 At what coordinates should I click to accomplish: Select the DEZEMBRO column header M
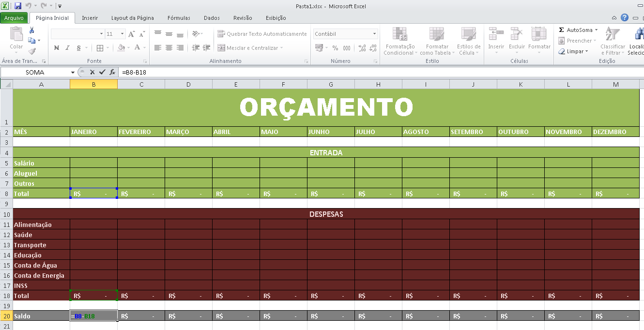(x=615, y=84)
